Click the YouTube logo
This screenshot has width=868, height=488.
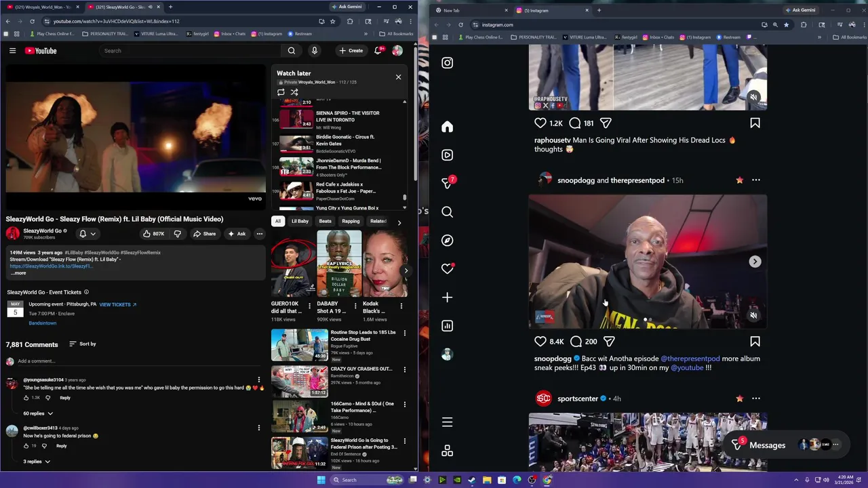coord(41,51)
